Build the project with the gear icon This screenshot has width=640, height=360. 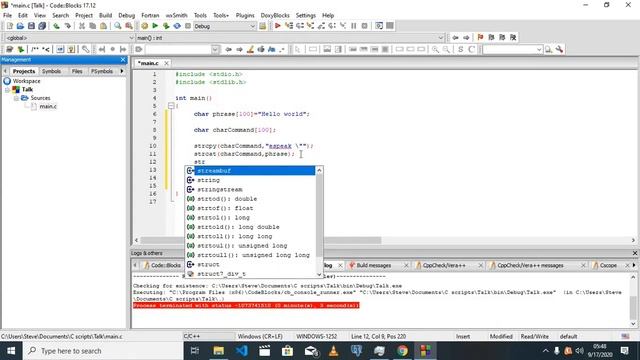(x=144, y=26)
